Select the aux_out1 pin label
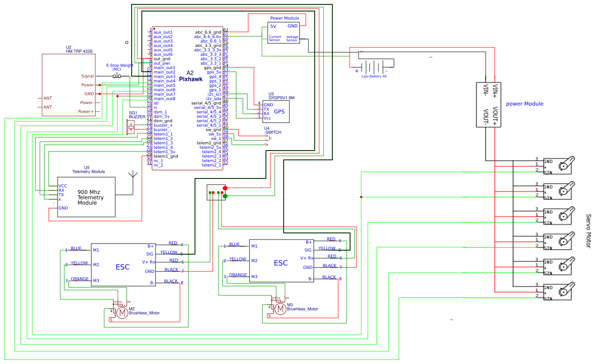596x364 pixels. tap(163, 32)
